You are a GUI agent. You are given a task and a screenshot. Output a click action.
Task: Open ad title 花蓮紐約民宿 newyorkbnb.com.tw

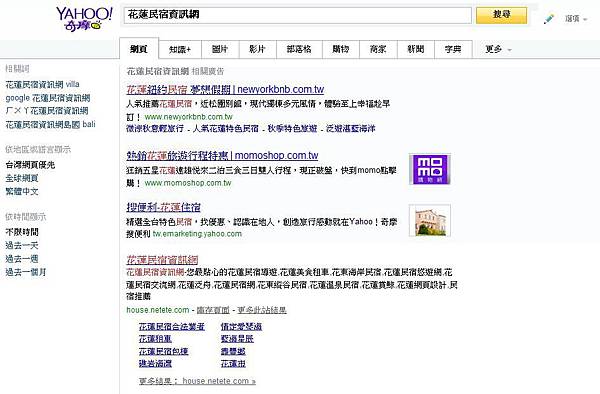point(225,90)
